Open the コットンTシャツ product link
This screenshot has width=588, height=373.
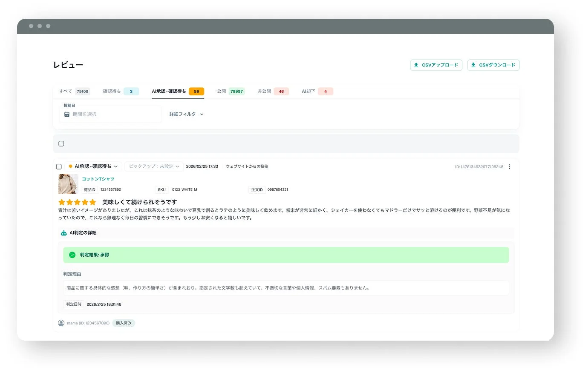(98, 179)
